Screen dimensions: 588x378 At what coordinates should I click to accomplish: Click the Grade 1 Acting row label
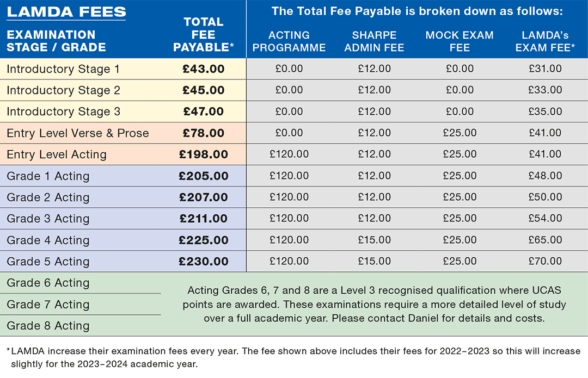click(x=48, y=176)
